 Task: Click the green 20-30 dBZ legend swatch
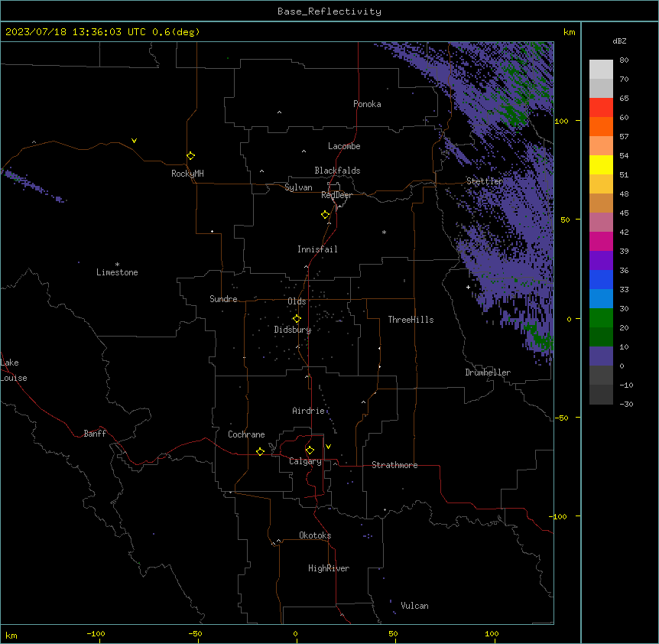tap(601, 318)
